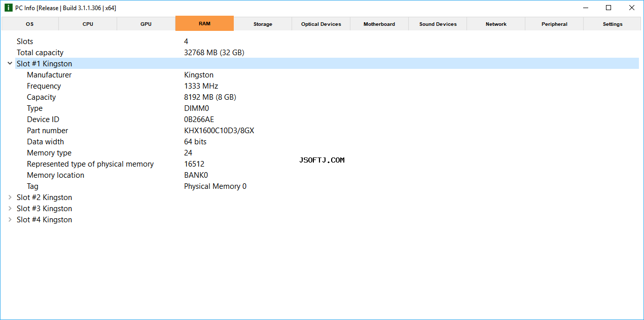
Task: Click the Slots label
Action: coord(25,42)
